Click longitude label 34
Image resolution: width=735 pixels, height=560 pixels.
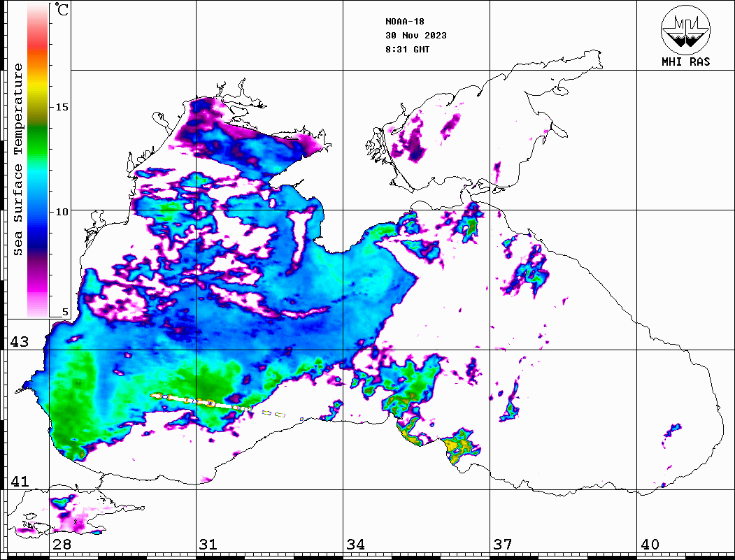[355, 544]
